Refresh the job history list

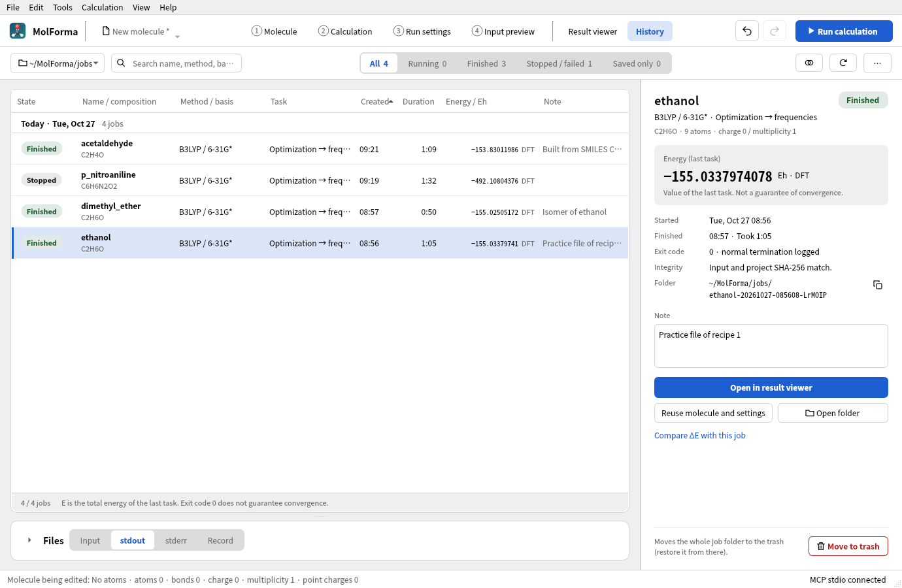[x=843, y=63]
